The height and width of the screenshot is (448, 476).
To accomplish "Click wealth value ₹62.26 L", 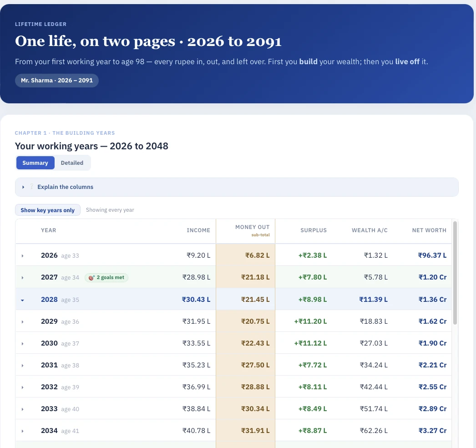I will (374, 431).
